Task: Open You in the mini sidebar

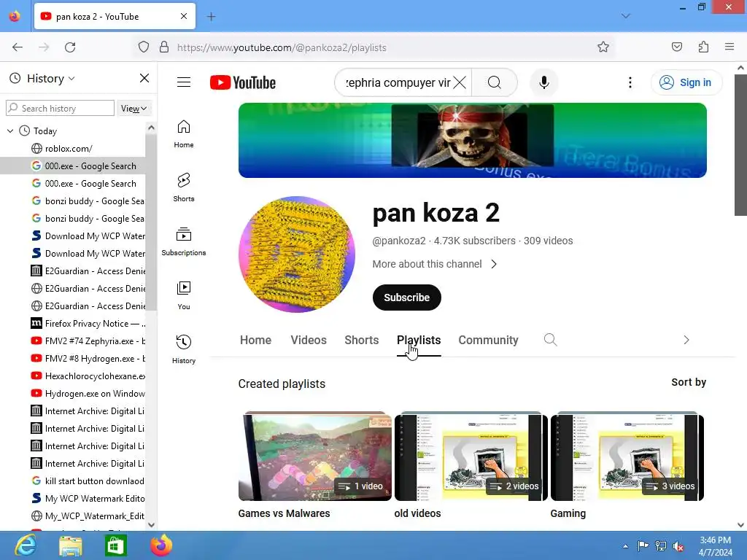Action: (x=184, y=296)
